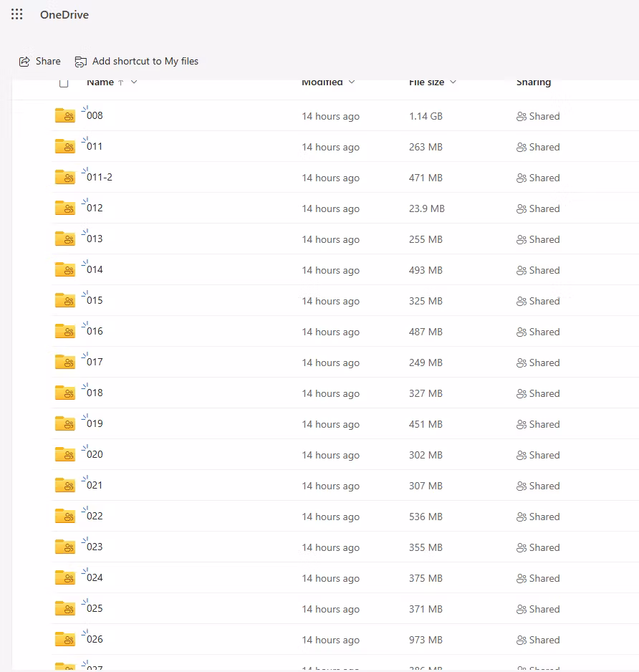Click the shared folder icon for 012
The height and width of the screenshot is (672, 639).
click(x=65, y=208)
